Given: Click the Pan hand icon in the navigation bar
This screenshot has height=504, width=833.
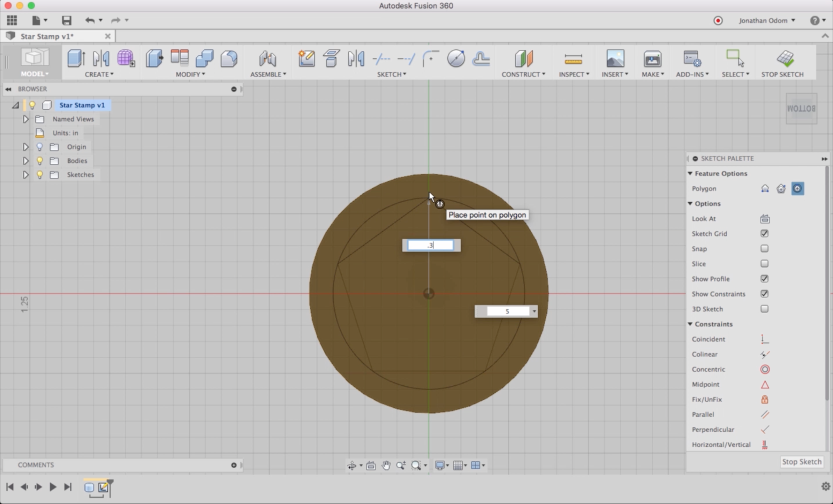Looking at the screenshot, I should click(386, 465).
